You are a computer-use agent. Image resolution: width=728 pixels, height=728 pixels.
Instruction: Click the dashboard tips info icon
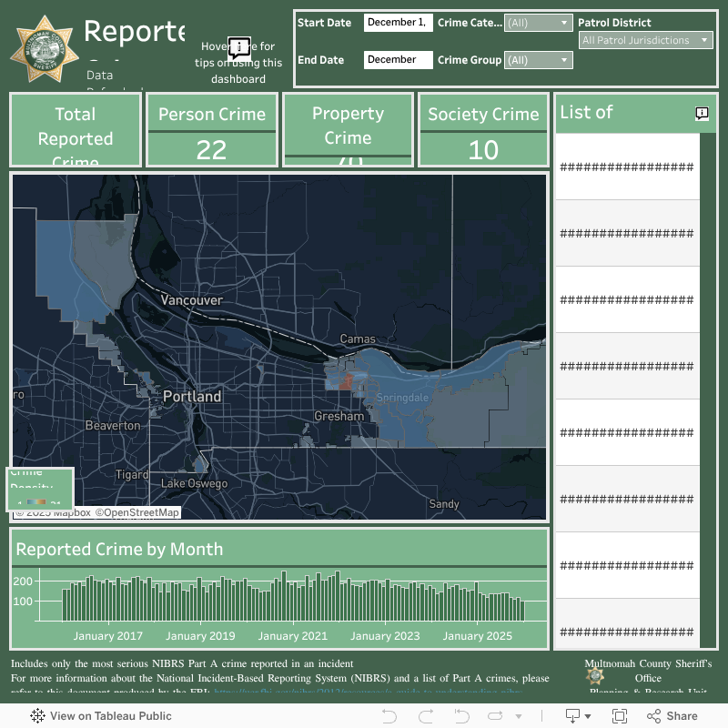click(238, 47)
